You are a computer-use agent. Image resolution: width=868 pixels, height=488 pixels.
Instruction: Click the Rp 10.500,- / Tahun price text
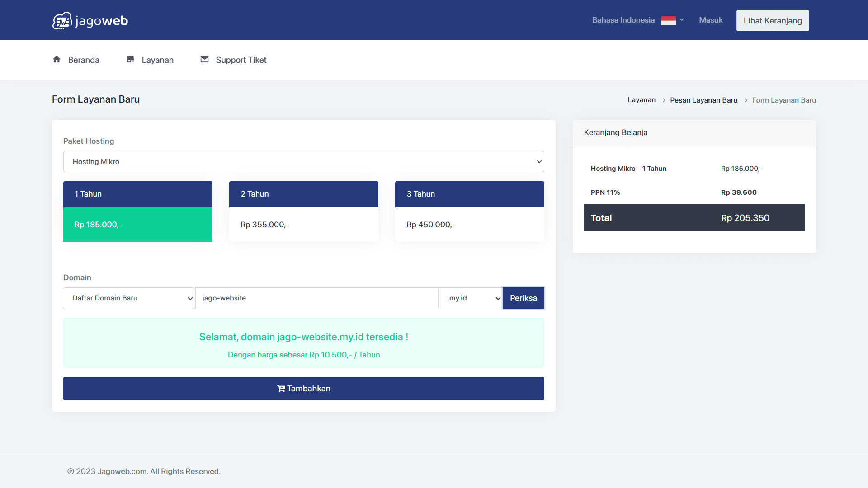[344, 355]
